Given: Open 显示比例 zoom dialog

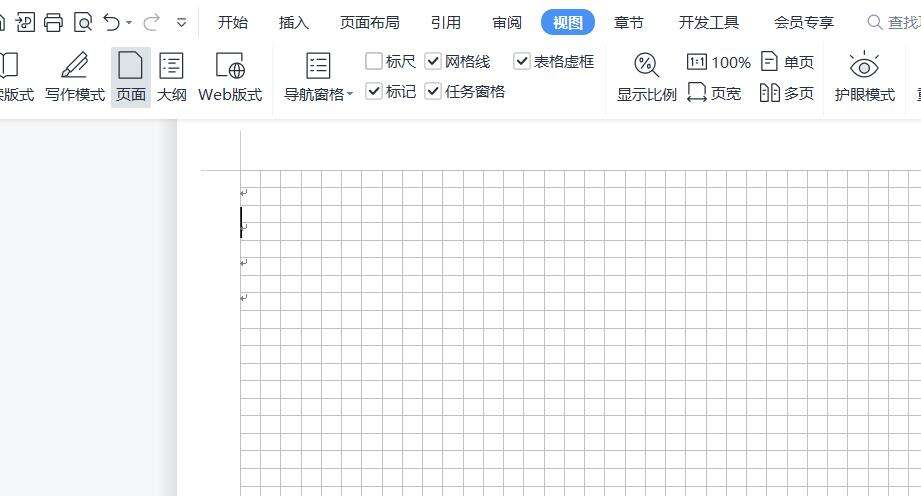Looking at the screenshot, I should [x=646, y=77].
